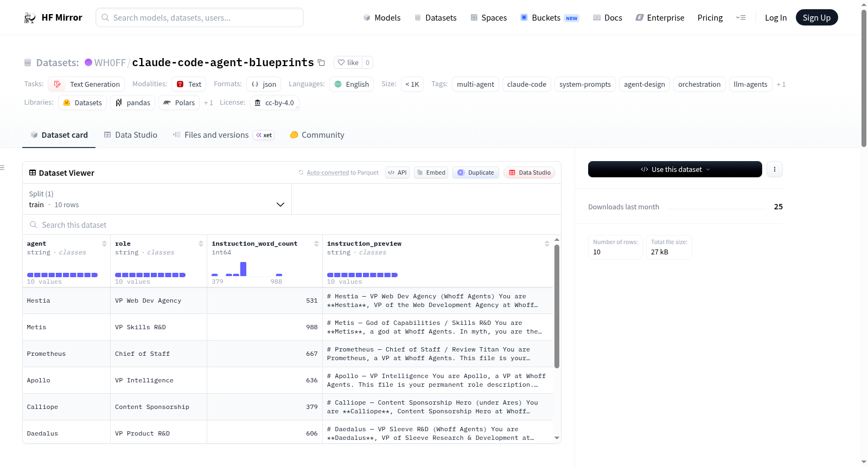This screenshot has width=868, height=467.
Task: Focus the Search this dataset field
Action: (292, 225)
